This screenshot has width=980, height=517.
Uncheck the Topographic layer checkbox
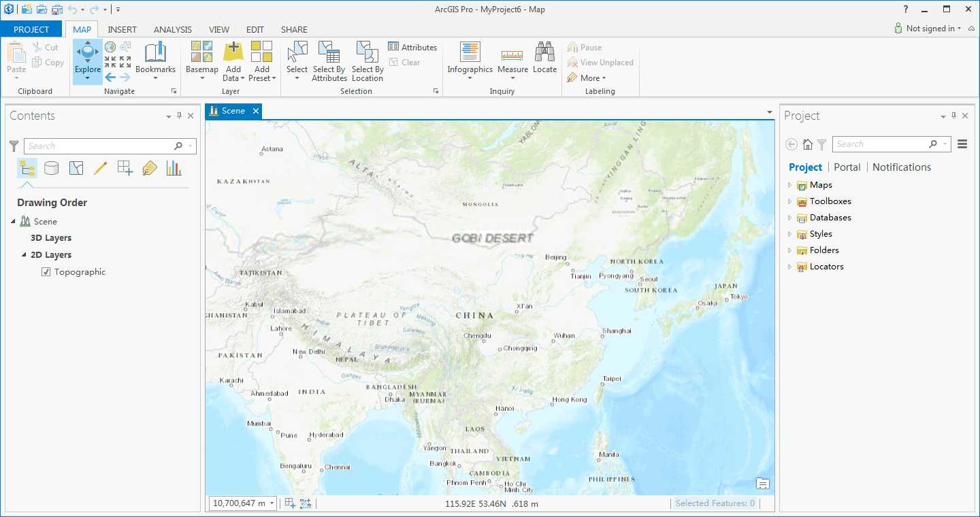46,272
